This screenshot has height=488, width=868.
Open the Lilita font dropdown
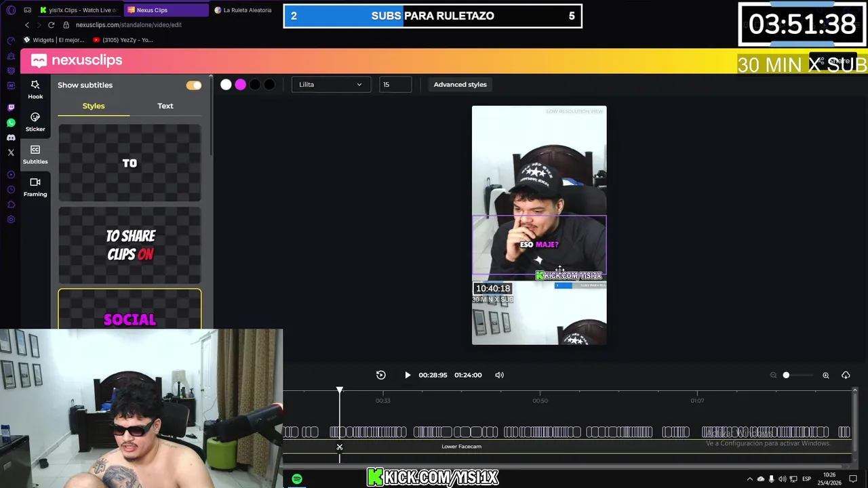pos(331,85)
